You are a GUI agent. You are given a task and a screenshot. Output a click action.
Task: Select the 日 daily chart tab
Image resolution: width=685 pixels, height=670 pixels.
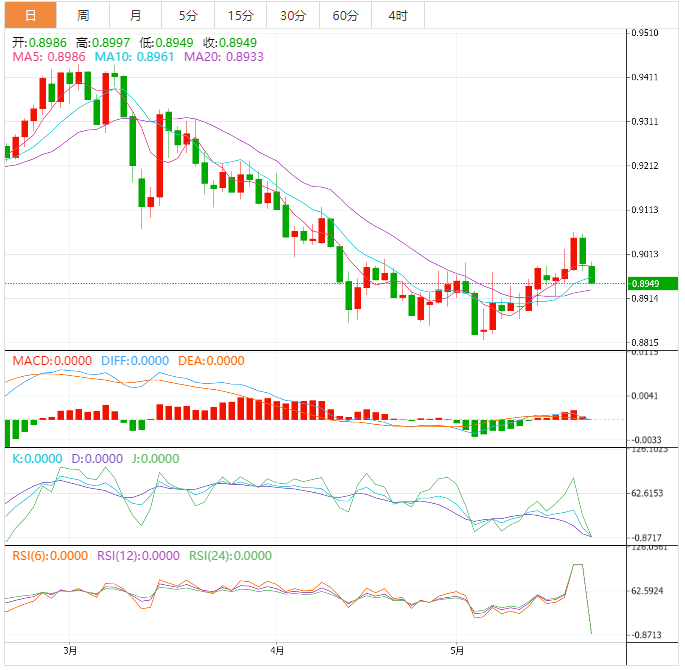point(30,15)
